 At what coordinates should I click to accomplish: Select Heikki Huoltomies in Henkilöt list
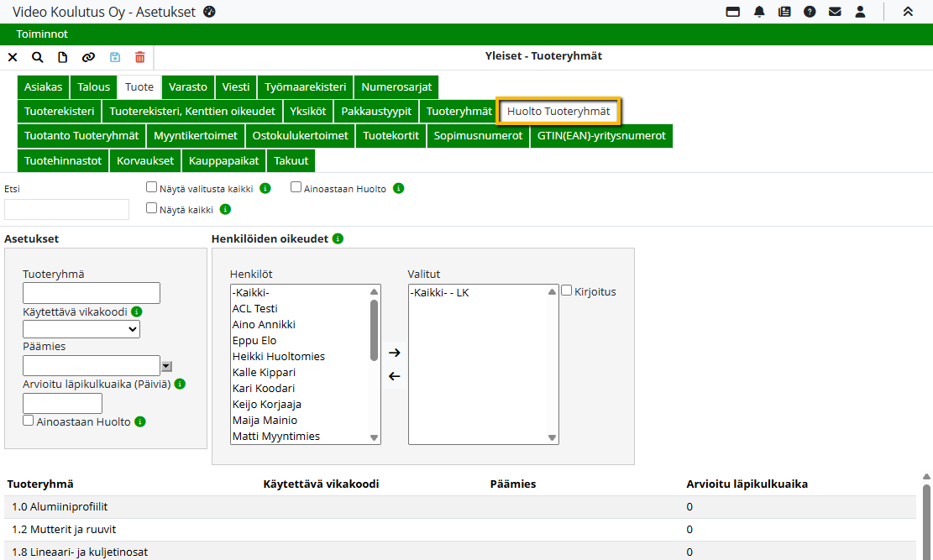(278, 356)
